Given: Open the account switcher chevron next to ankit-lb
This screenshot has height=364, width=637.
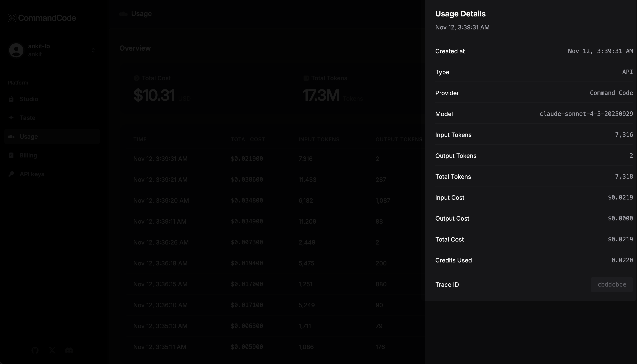Looking at the screenshot, I should (x=93, y=50).
